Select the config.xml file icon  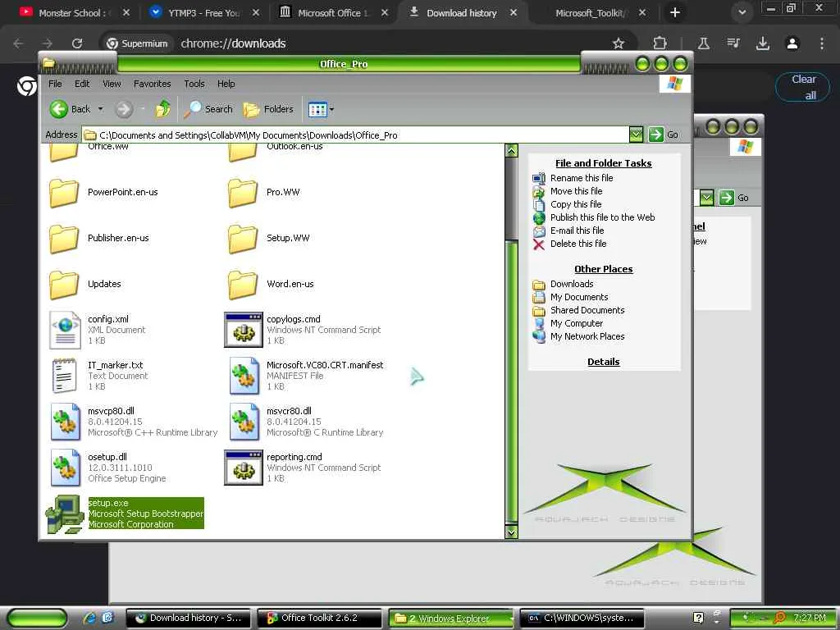coord(66,330)
